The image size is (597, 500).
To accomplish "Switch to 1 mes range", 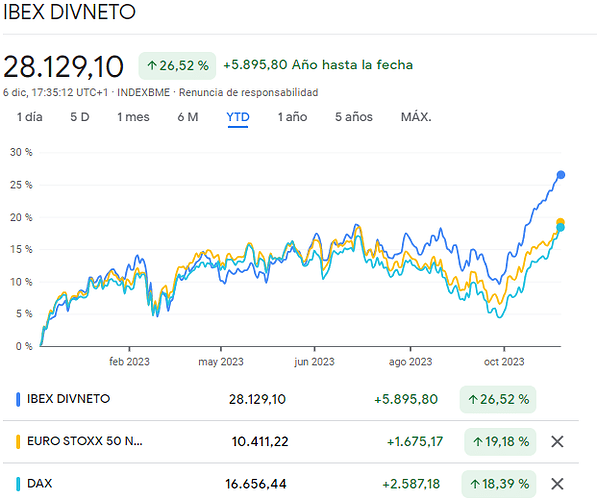I will pyautogui.click(x=133, y=117).
